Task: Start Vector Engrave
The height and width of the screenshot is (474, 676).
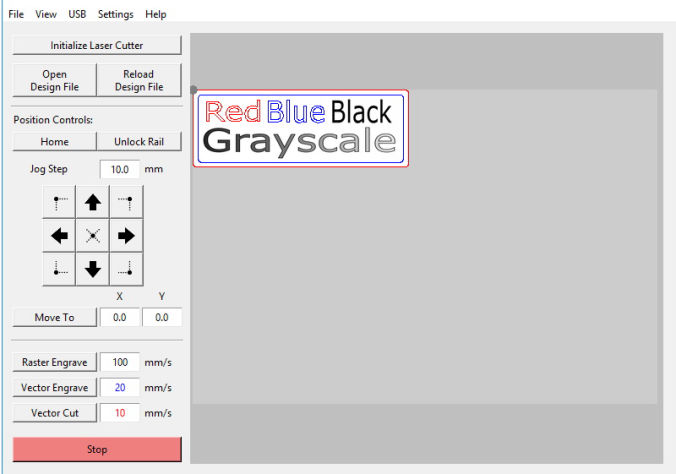Action: pyautogui.click(x=54, y=388)
